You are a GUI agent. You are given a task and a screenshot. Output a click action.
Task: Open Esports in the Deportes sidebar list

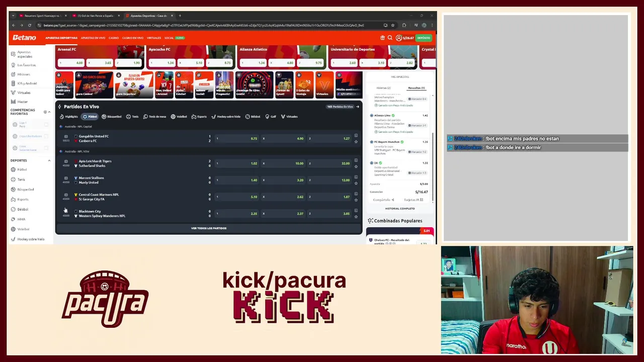coord(23,200)
